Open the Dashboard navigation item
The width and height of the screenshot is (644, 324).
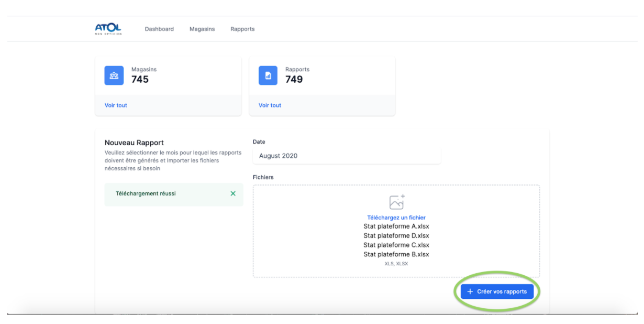[159, 29]
